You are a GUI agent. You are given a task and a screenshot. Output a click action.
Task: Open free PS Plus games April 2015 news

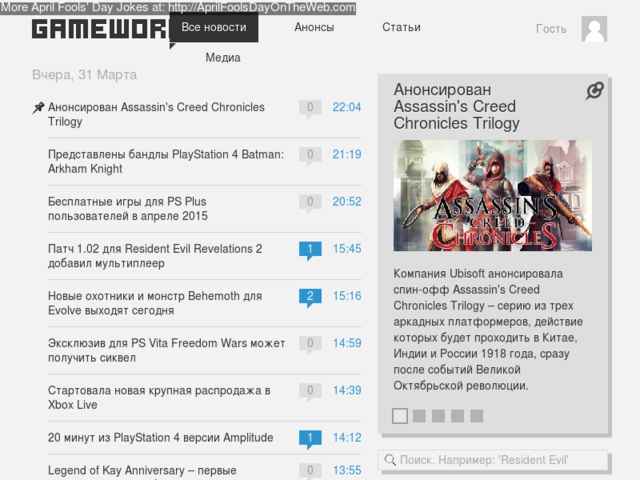(128, 209)
